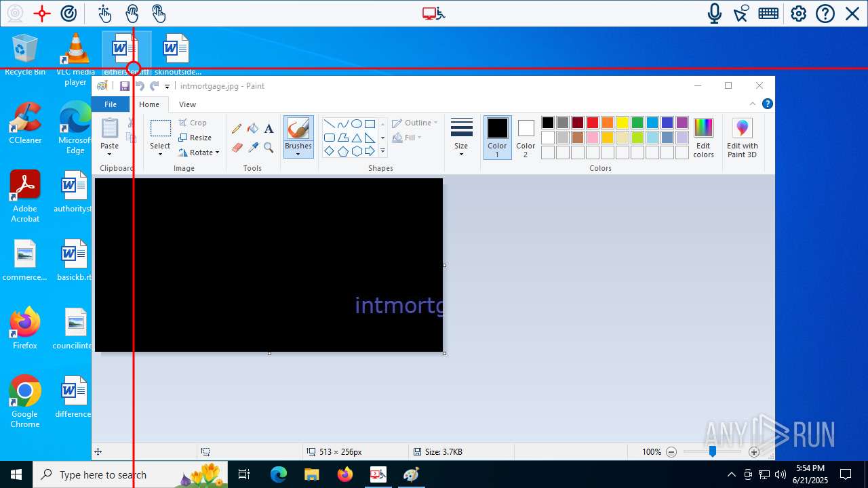The width and height of the screenshot is (868, 488).
Task: Activate Color 1 foreground selector
Action: point(497,138)
